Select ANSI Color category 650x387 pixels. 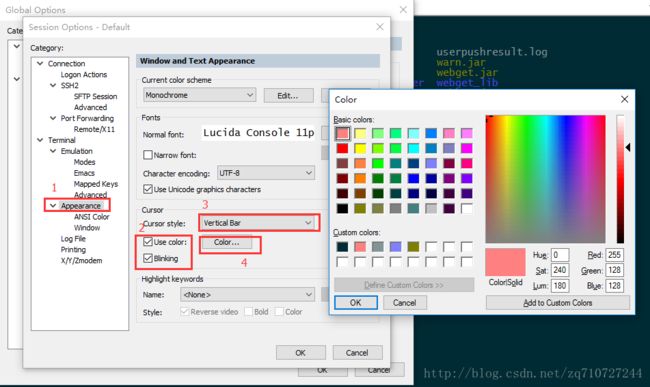click(92, 217)
